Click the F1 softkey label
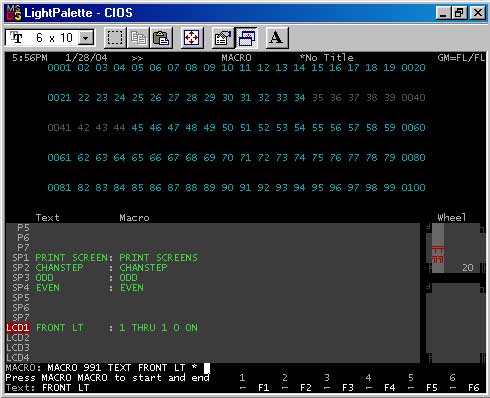490x398 pixels. tap(264, 388)
